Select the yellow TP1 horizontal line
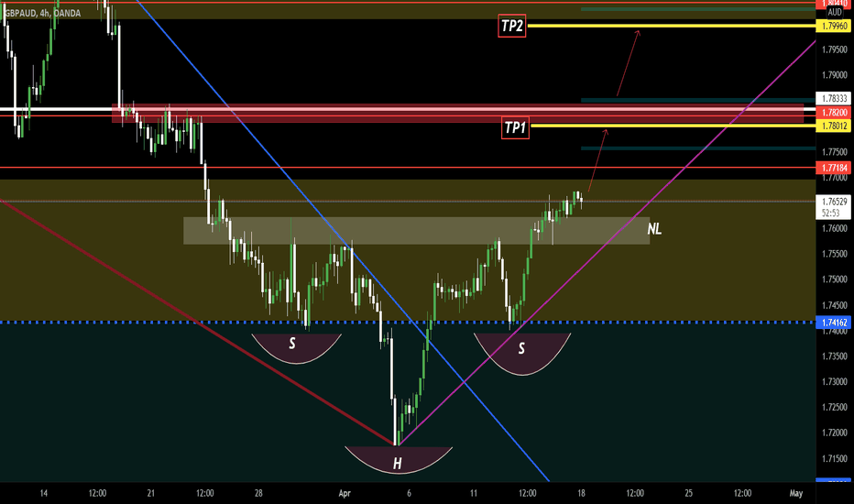The width and height of the screenshot is (854, 504). point(673,126)
